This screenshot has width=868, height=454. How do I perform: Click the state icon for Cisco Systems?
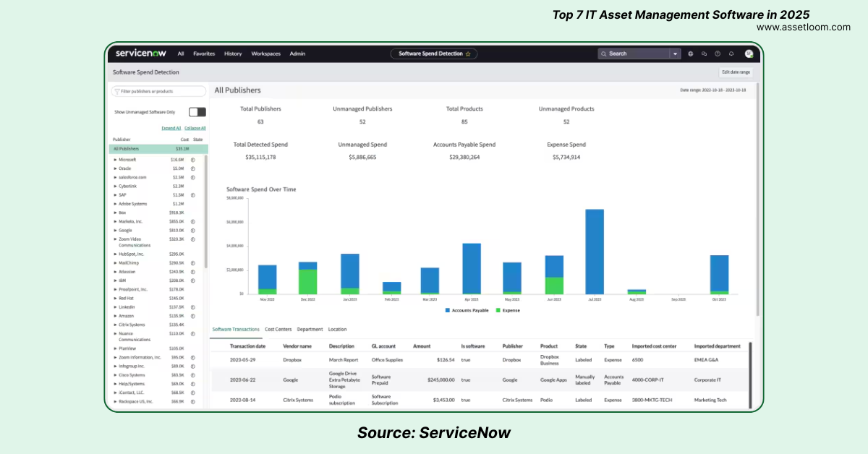point(193,374)
